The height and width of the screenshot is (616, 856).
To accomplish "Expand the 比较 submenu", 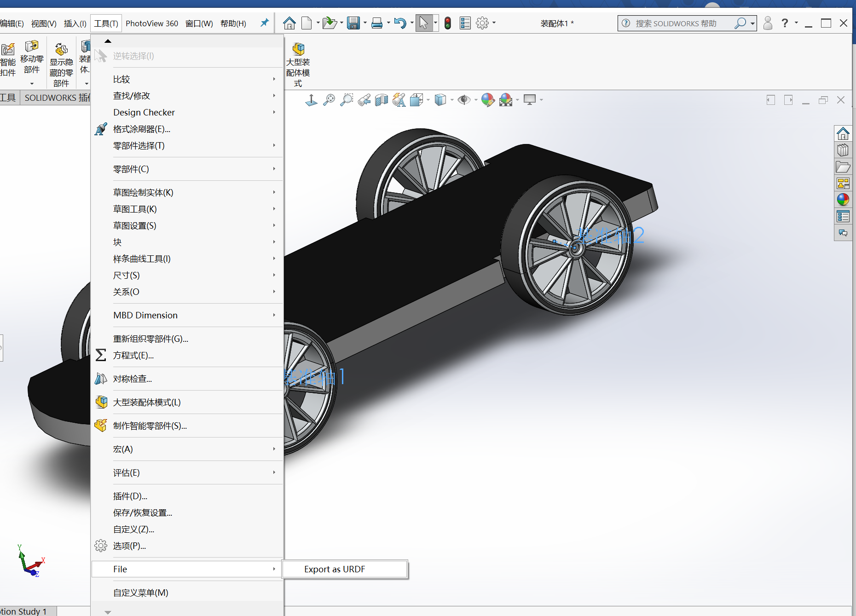I will coord(187,79).
